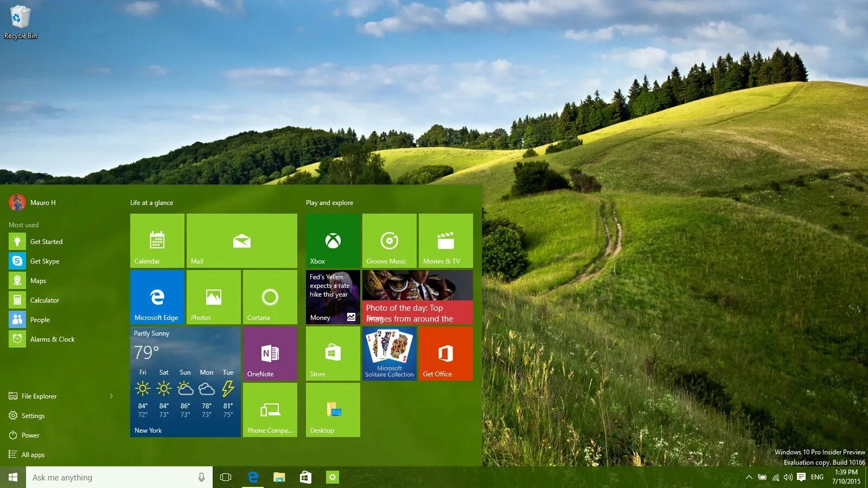
Task: Click the Get Office tile
Action: [x=446, y=354]
